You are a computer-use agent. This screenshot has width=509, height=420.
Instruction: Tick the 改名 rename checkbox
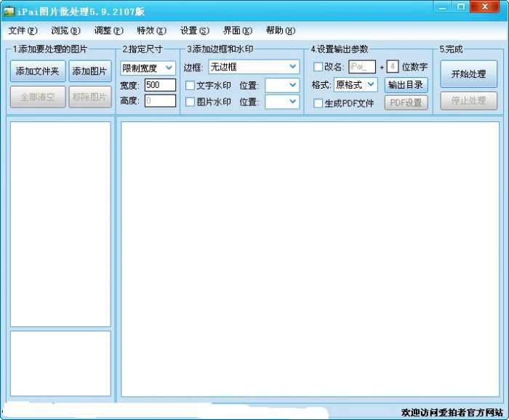coord(318,67)
